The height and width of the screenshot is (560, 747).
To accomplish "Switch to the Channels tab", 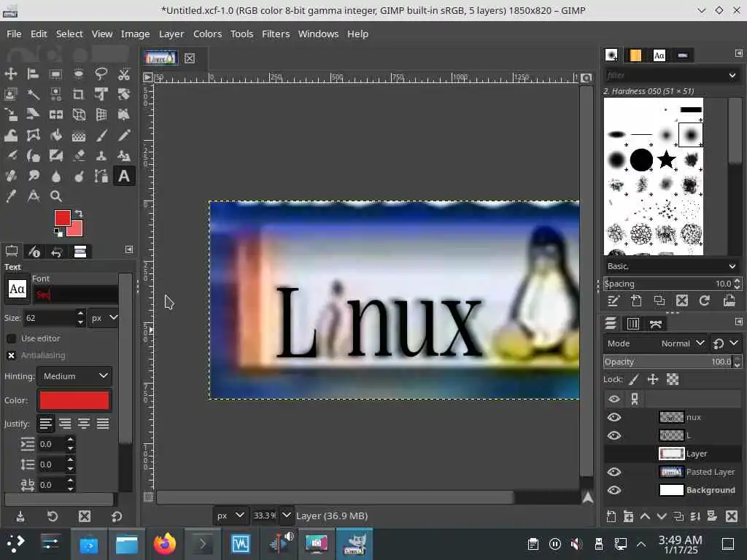I will [x=633, y=324].
